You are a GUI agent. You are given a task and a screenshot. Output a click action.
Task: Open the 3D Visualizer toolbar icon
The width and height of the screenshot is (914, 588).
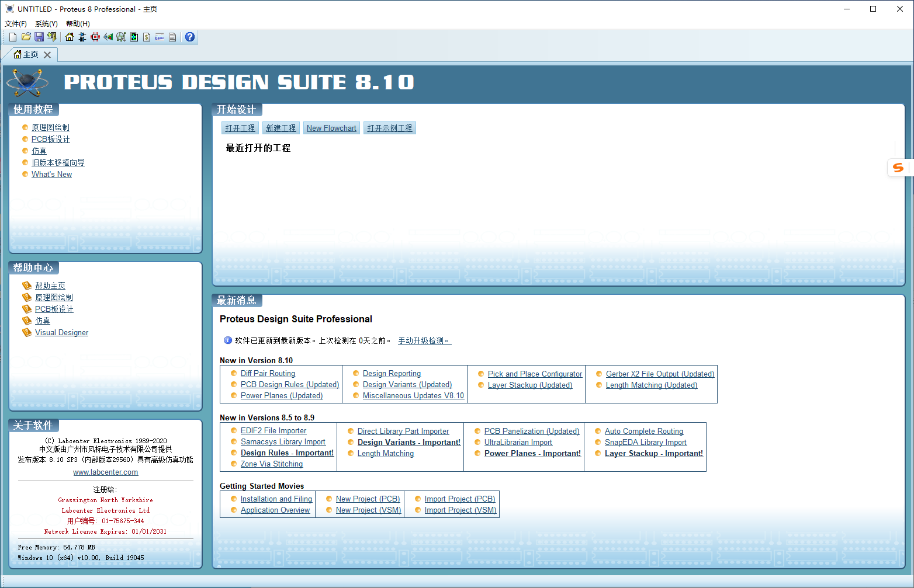point(108,37)
